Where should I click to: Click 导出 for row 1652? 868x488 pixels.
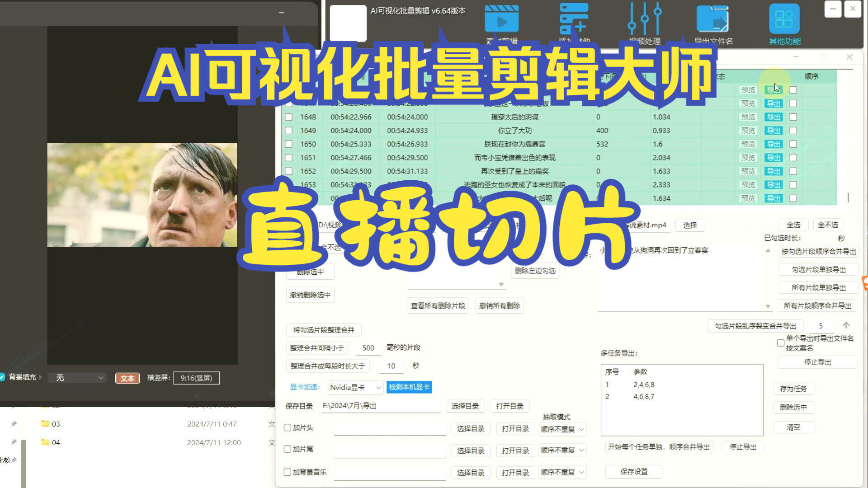point(774,171)
